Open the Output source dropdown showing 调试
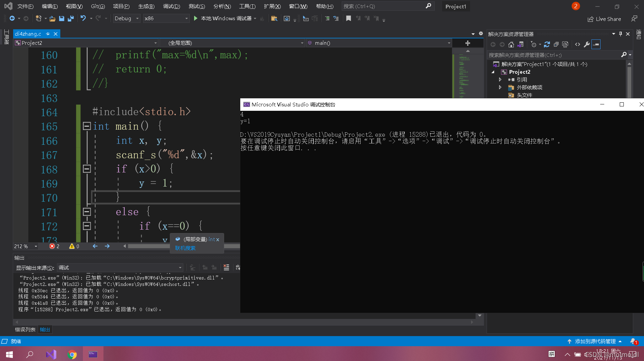Screen dimensions: 644x361 click(120, 268)
